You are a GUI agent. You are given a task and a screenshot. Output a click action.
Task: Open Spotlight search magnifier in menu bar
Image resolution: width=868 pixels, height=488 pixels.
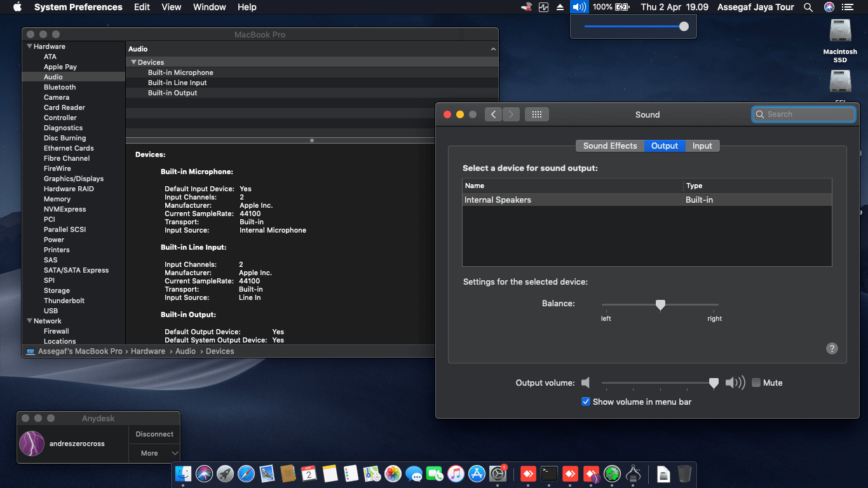pos(808,7)
